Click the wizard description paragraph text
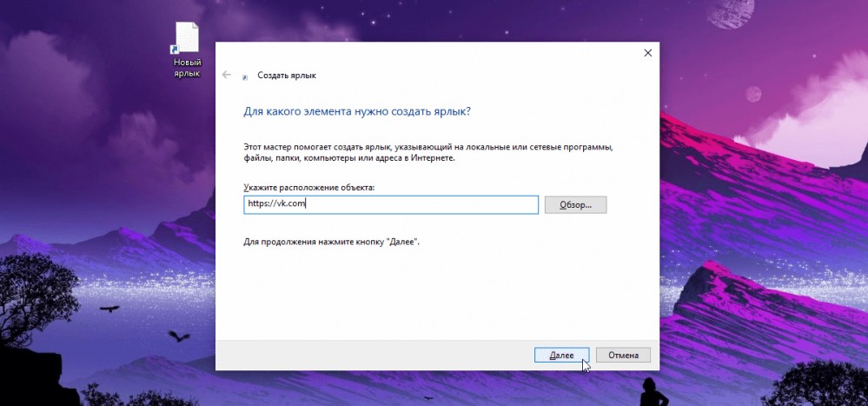 pos(429,153)
